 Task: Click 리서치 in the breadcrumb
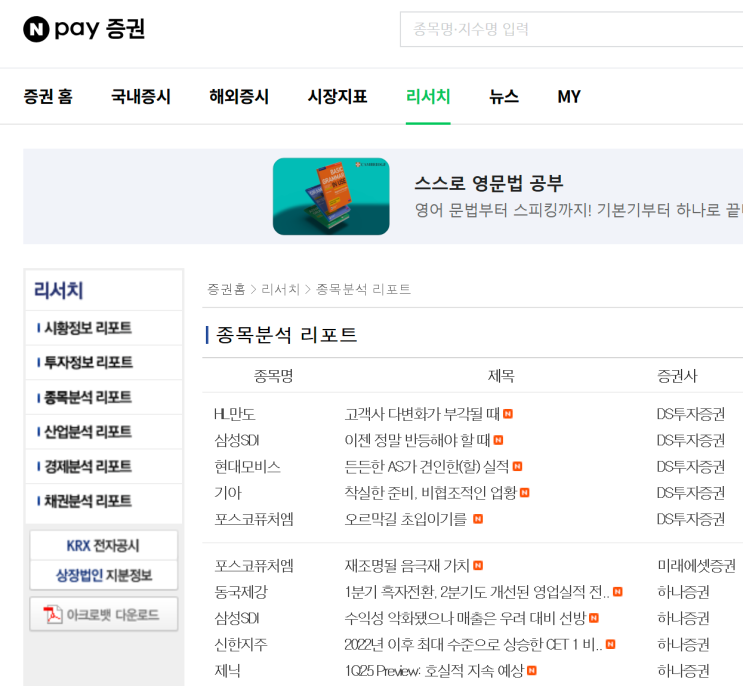click(281, 289)
